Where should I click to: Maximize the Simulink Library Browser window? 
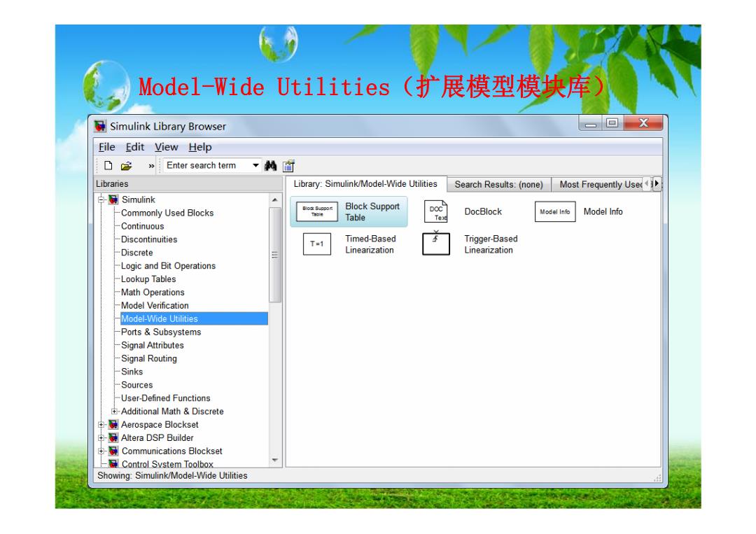click(x=612, y=123)
